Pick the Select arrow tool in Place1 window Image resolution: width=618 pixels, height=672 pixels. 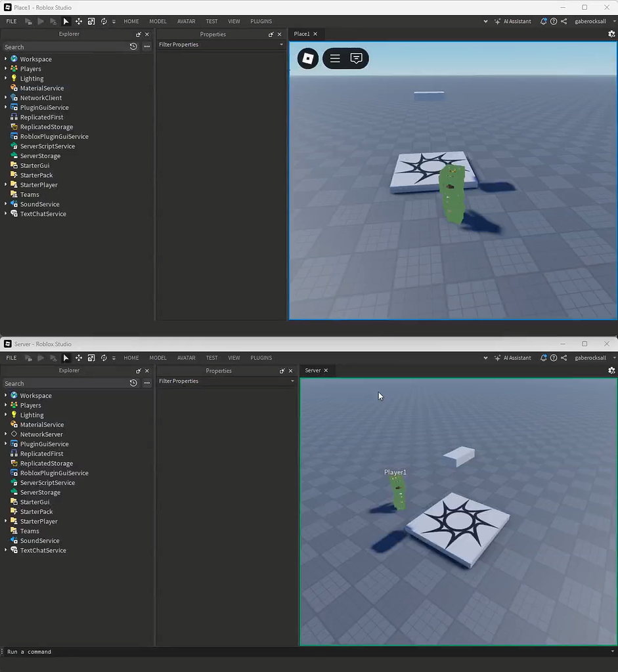point(66,22)
